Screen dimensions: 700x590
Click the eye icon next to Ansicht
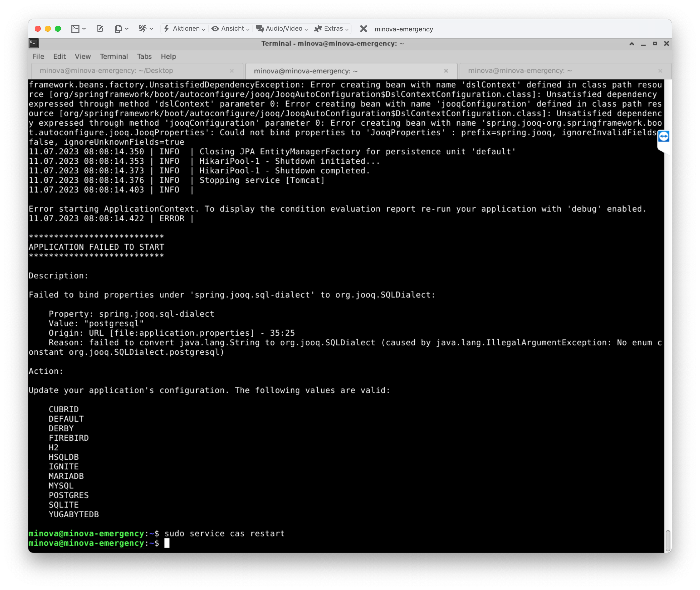[x=215, y=29]
